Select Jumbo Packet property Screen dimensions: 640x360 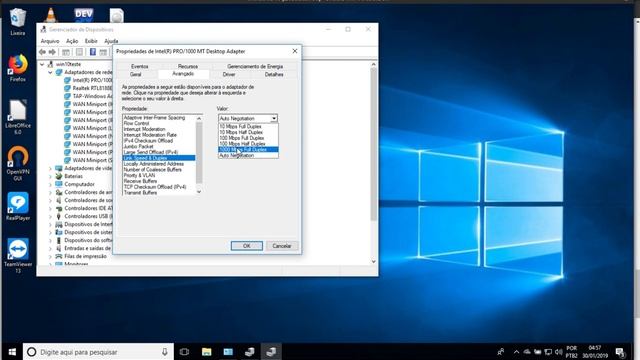pyautogui.click(x=159, y=146)
